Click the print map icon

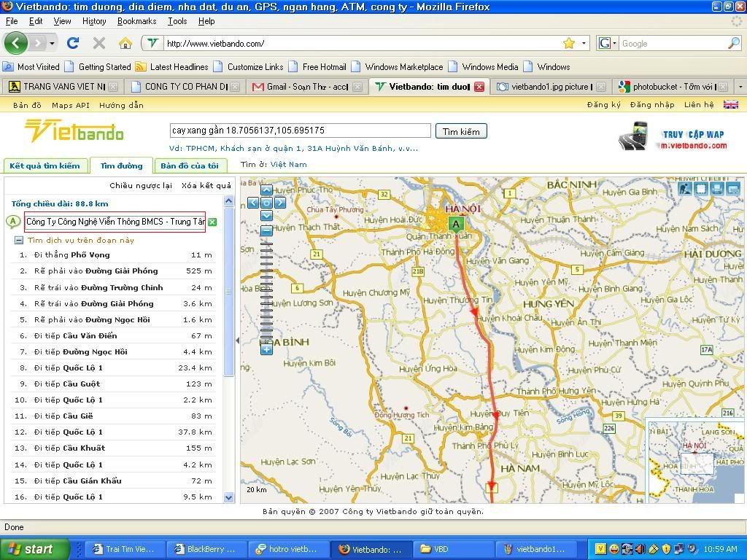[x=718, y=189]
